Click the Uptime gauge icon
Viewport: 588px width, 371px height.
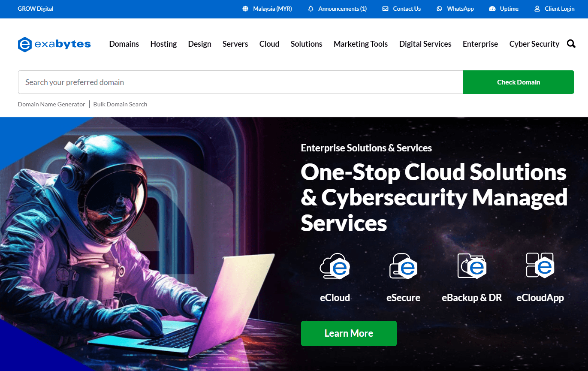tap(492, 9)
